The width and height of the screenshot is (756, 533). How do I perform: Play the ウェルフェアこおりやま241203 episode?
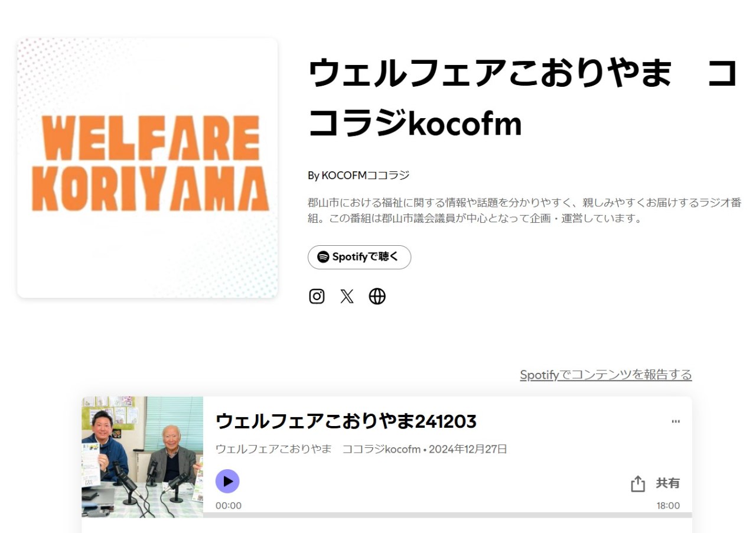click(x=227, y=481)
